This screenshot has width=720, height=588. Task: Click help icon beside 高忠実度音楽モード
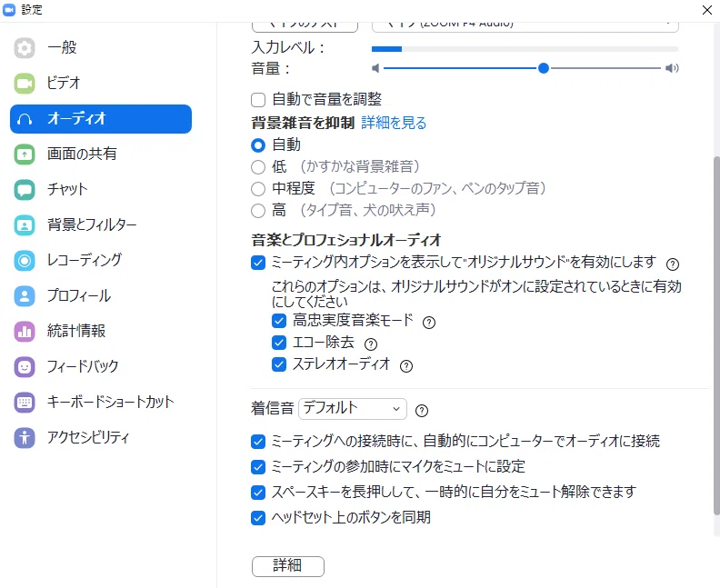[429, 323]
